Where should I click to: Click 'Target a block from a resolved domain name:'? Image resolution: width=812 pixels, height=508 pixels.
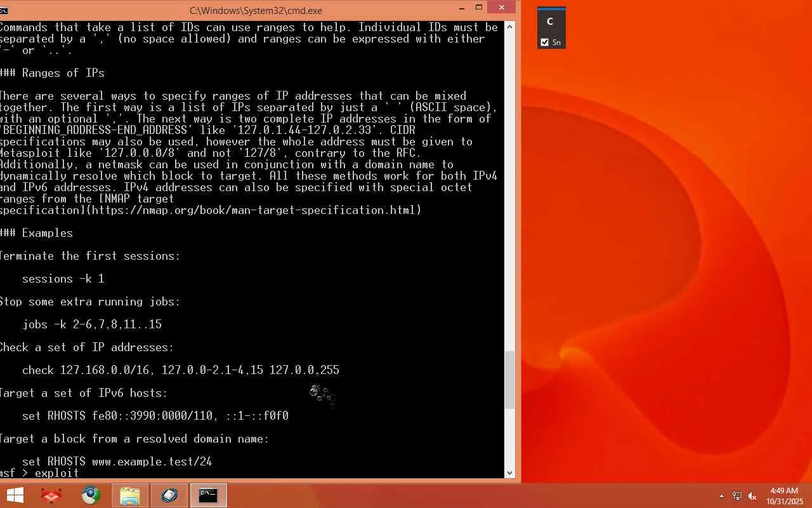(134, 439)
